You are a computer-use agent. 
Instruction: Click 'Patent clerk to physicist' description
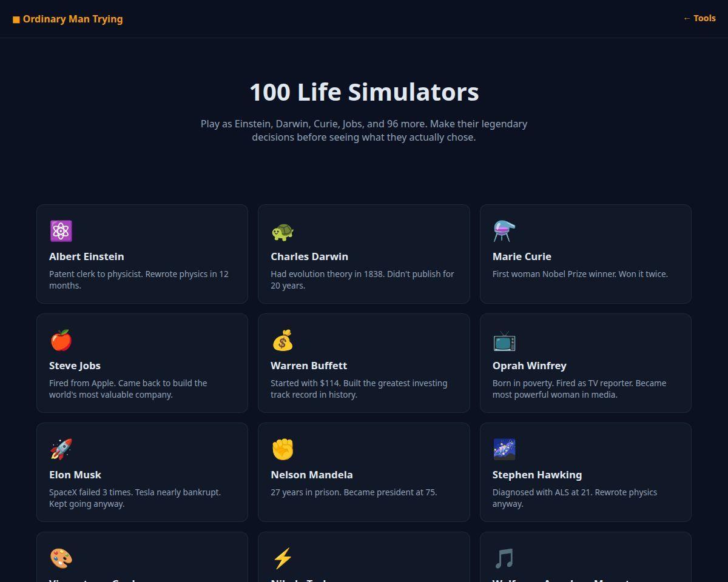(139, 279)
